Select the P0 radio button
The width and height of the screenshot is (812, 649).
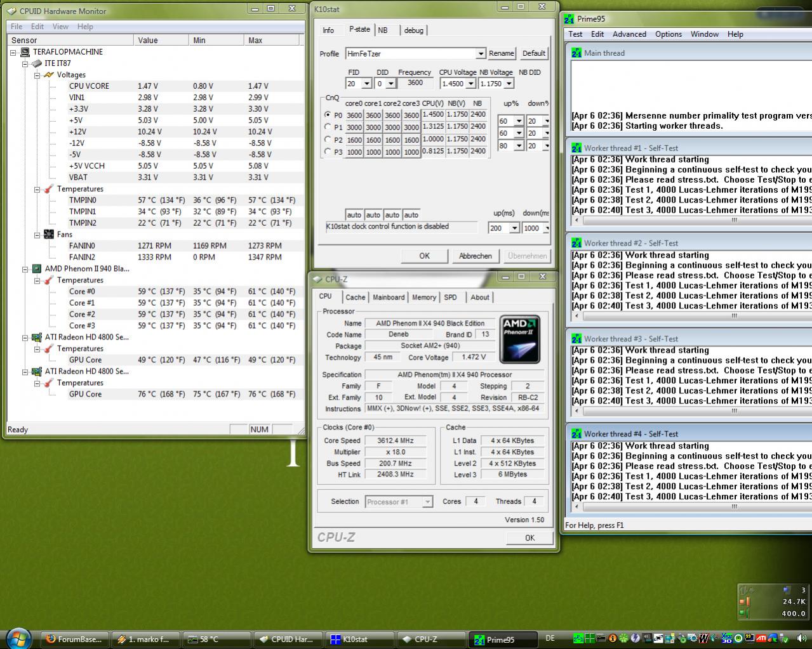point(328,115)
